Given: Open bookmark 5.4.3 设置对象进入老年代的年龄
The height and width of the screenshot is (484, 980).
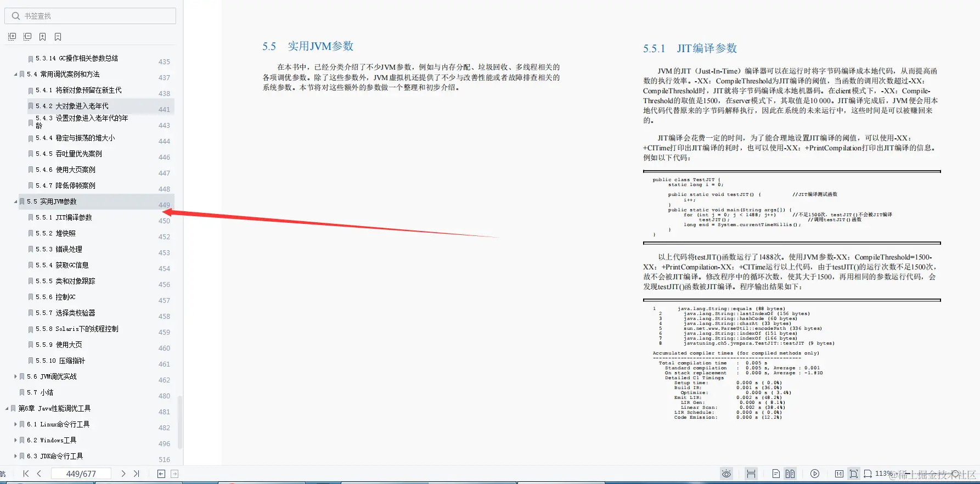Looking at the screenshot, I should [82, 122].
